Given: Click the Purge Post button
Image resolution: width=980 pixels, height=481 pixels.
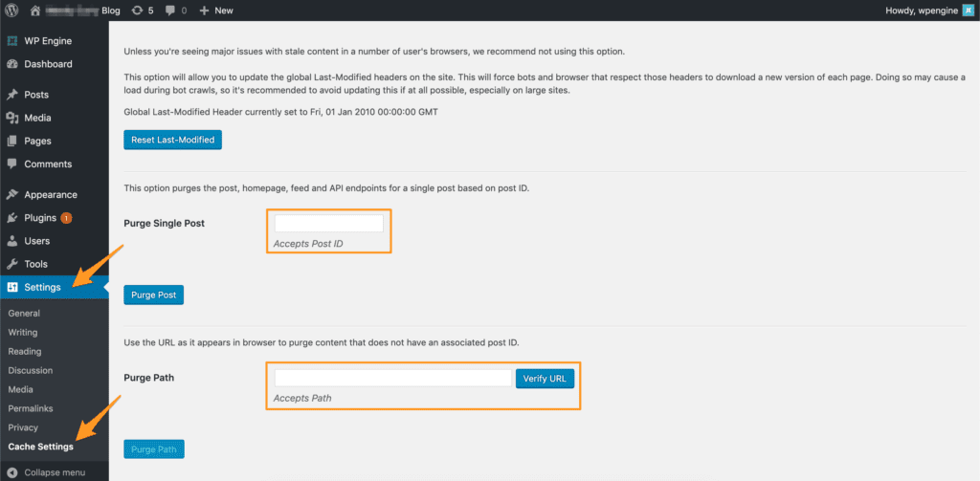Looking at the screenshot, I should point(153,295).
